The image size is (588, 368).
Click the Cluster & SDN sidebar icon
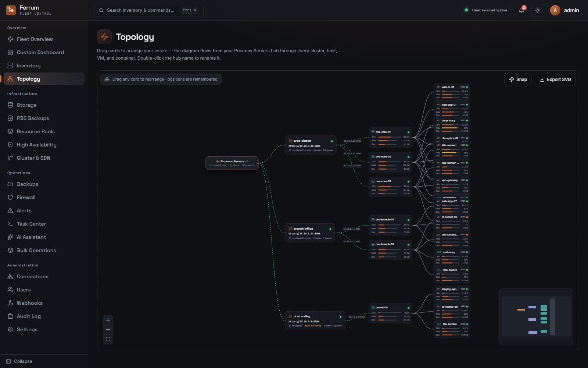click(10, 158)
